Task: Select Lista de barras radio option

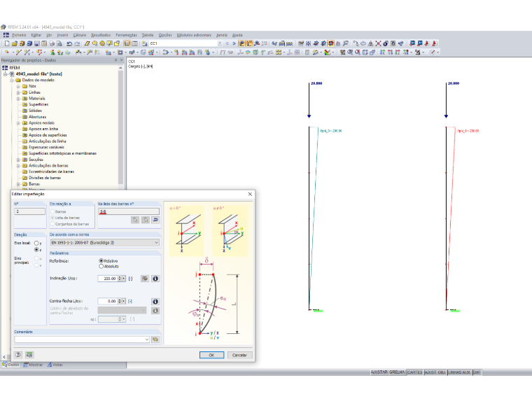Action: (52, 218)
